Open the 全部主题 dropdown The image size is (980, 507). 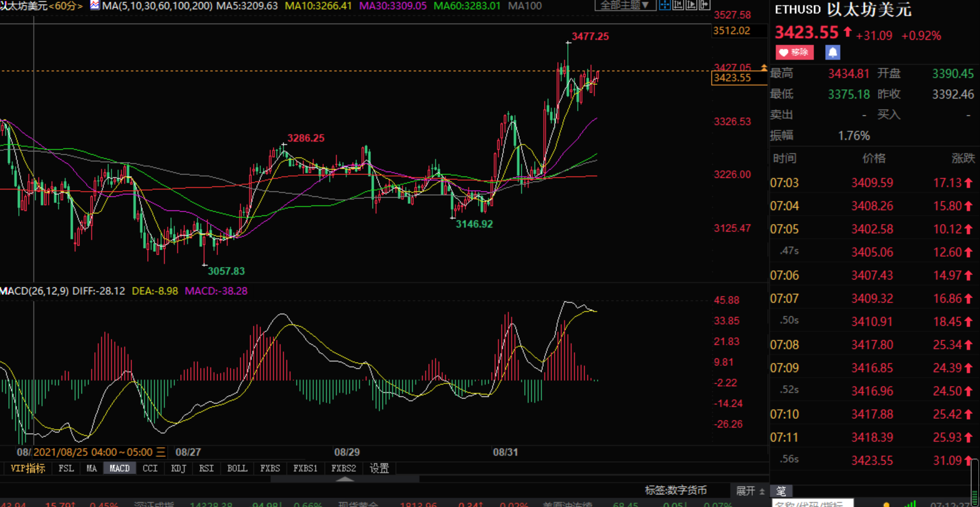pyautogui.click(x=624, y=5)
